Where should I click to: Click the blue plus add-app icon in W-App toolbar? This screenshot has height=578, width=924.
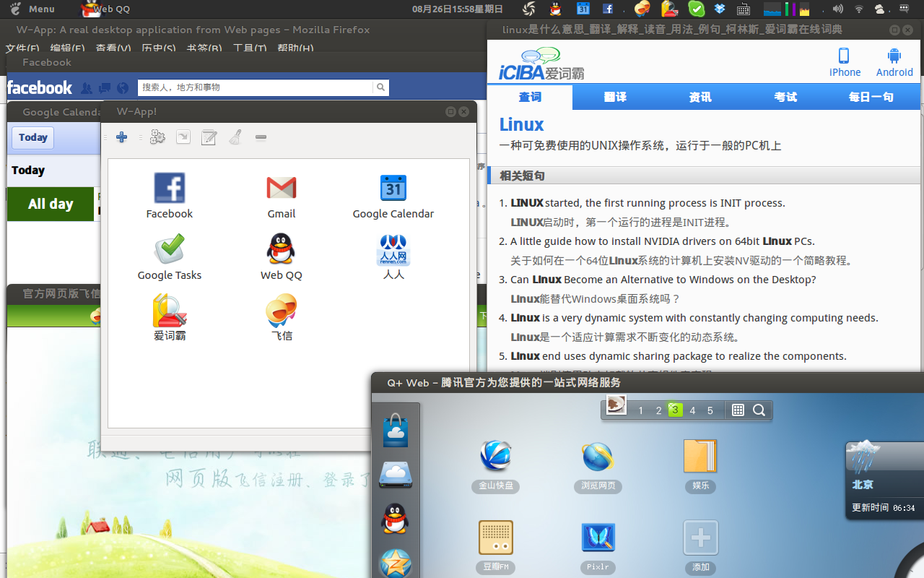(122, 137)
